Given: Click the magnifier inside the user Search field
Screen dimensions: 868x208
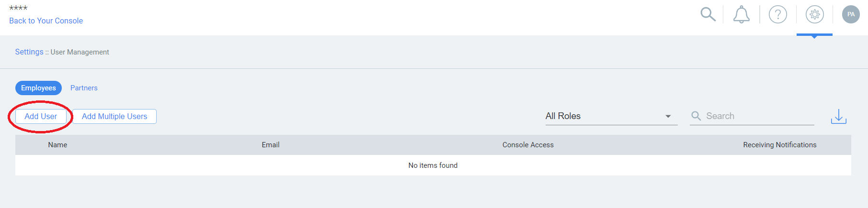Looking at the screenshot, I should tap(696, 116).
